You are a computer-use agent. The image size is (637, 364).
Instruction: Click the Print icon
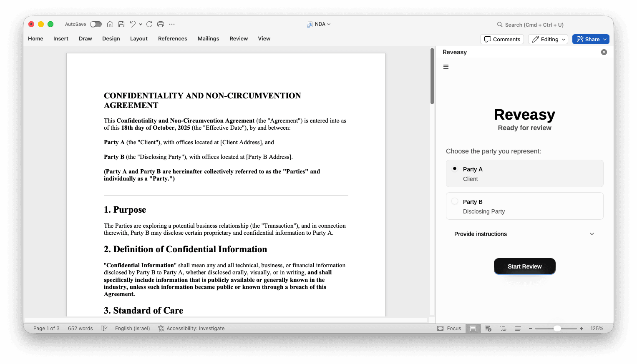[x=161, y=24]
